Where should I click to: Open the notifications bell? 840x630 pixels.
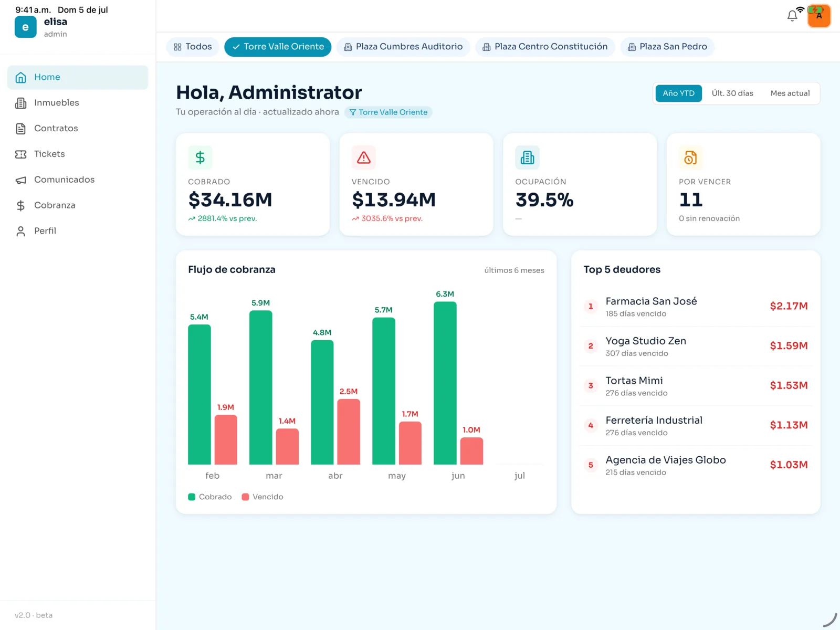[792, 16]
